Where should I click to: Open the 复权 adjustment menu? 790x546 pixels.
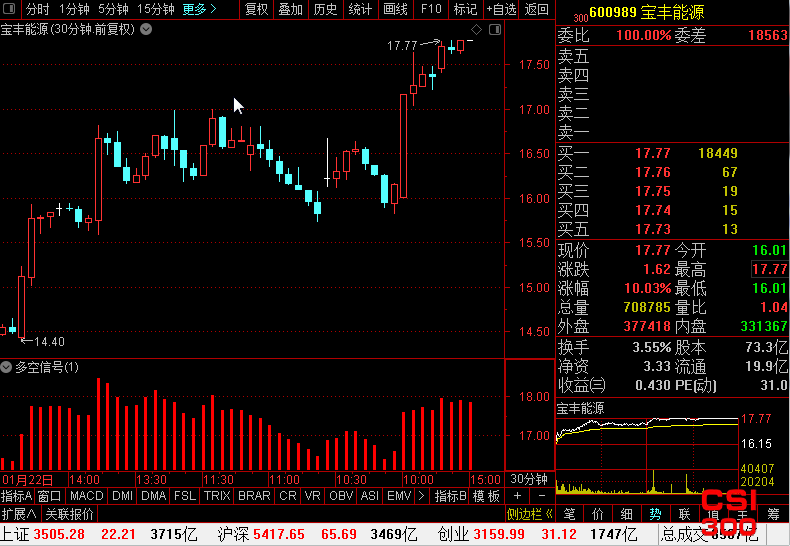point(256,9)
